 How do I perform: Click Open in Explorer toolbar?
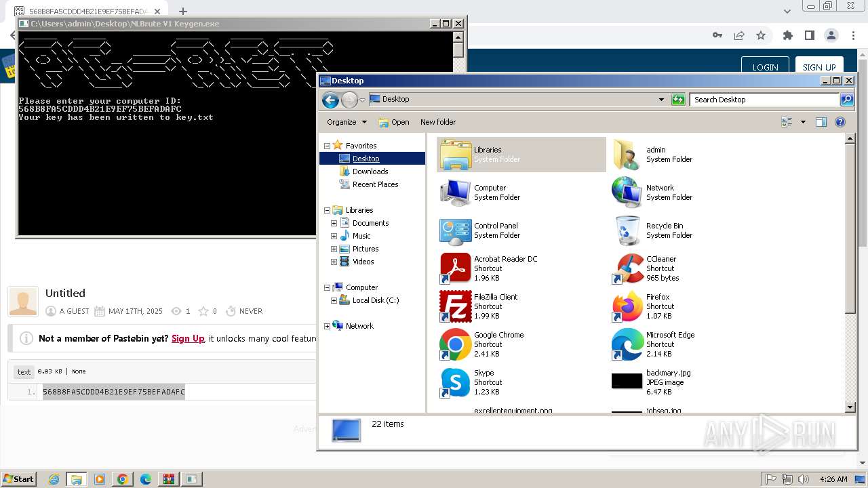click(x=394, y=122)
